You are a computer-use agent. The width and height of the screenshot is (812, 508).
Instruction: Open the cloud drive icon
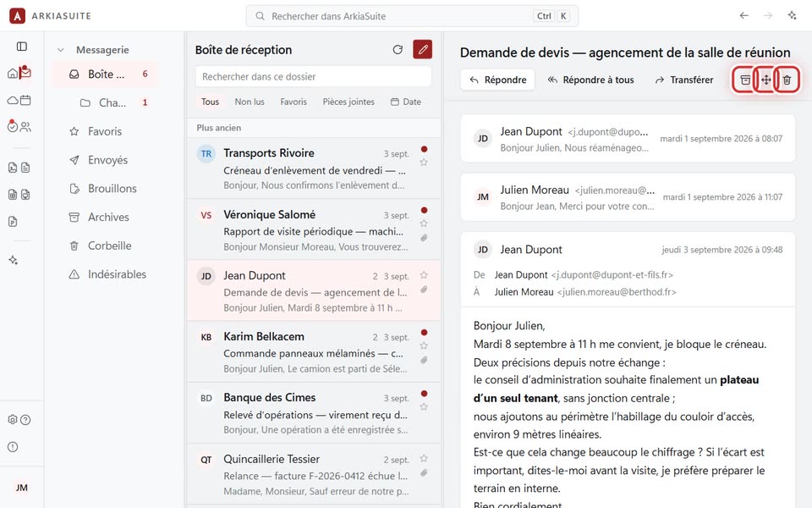13,100
